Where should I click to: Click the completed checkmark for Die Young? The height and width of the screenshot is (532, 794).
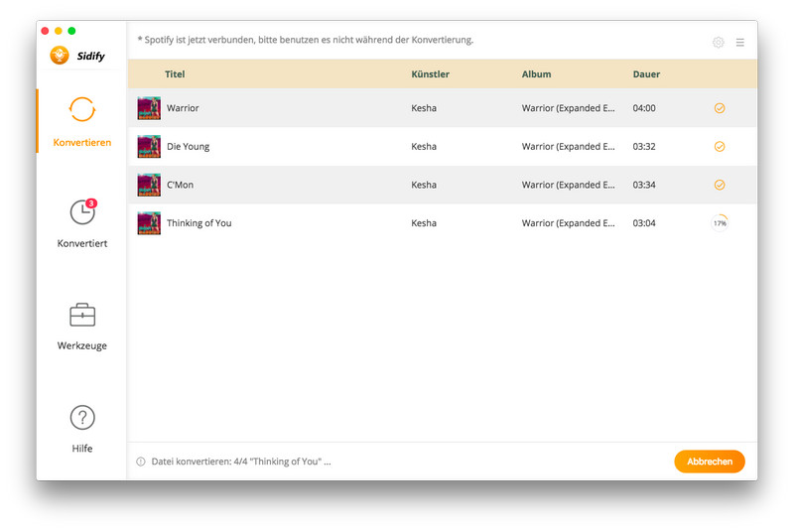click(719, 146)
